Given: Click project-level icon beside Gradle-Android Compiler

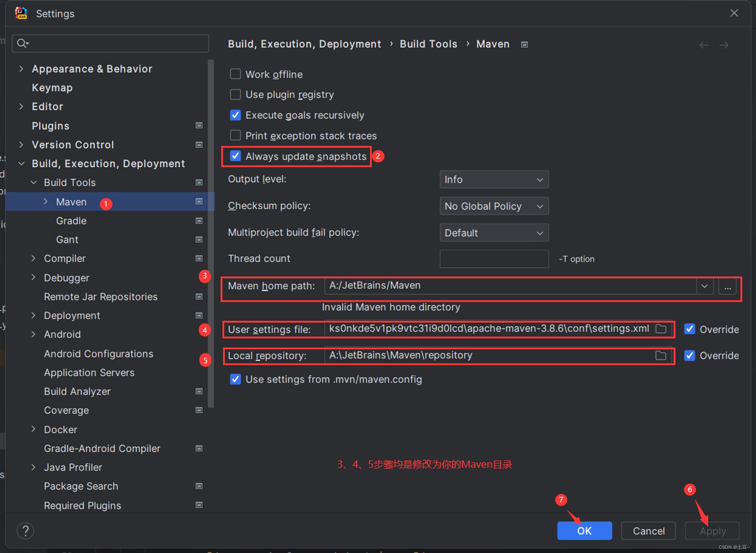Looking at the screenshot, I should pos(199,449).
